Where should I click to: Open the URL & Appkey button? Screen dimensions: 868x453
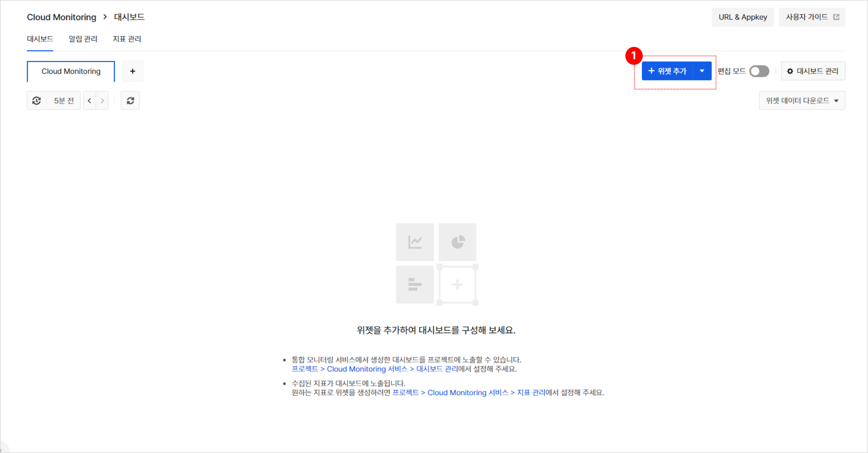(743, 17)
